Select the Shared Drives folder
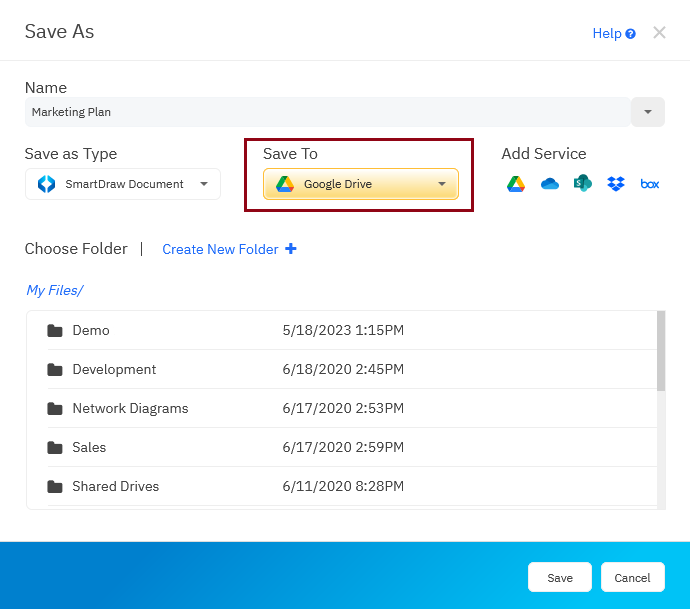The height and width of the screenshot is (609, 690). click(x=115, y=487)
